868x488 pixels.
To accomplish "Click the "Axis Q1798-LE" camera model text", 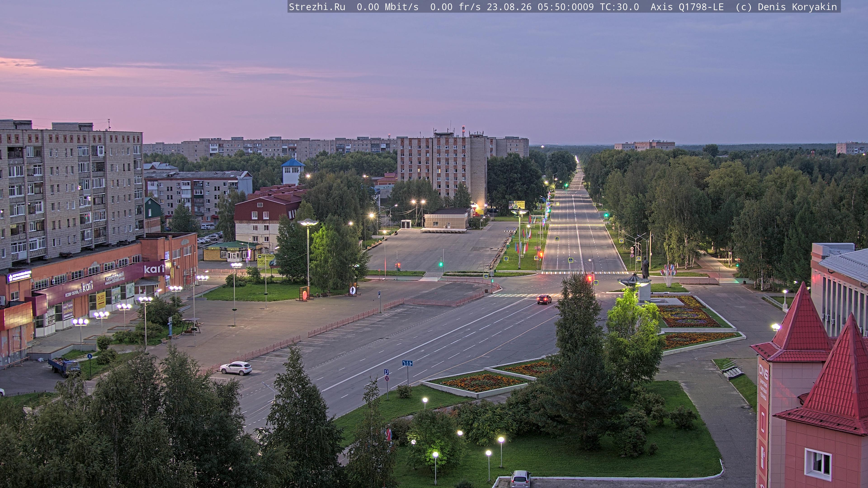I will 687,7.
